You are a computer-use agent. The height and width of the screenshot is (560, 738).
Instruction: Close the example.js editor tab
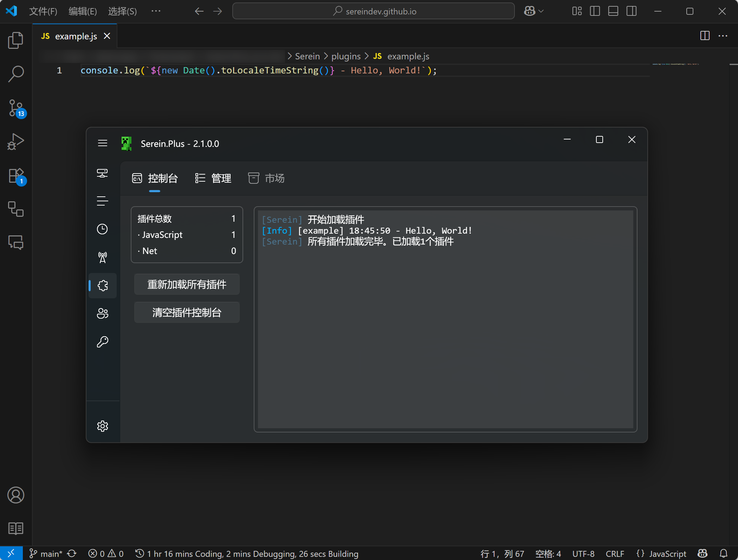coord(107,36)
